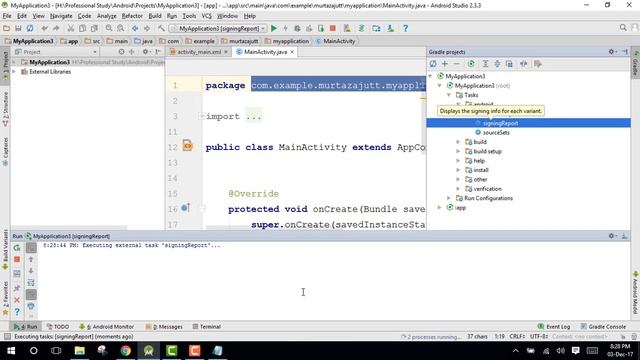Expand the External Libraries node
The image size is (640, 360).
coord(14,71)
